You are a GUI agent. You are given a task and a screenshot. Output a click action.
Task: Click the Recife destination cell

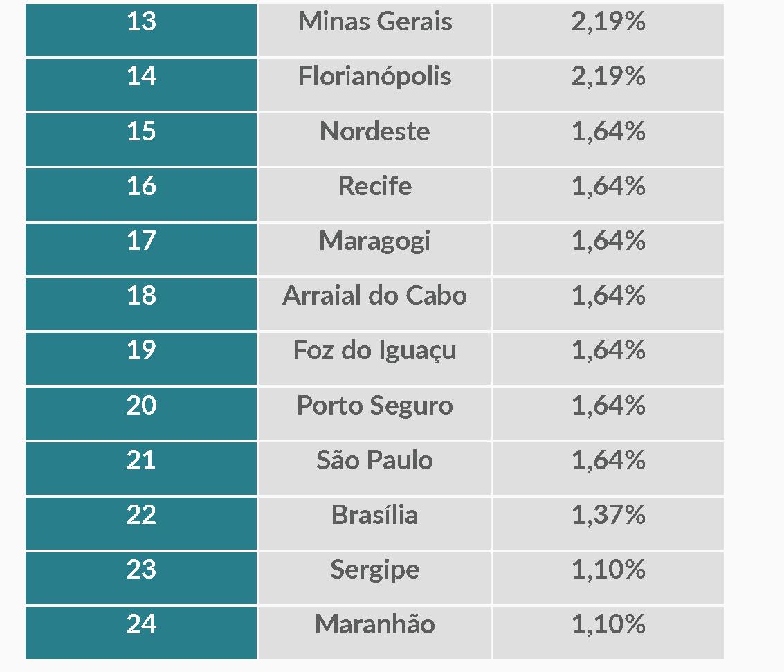tap(374, 194)
